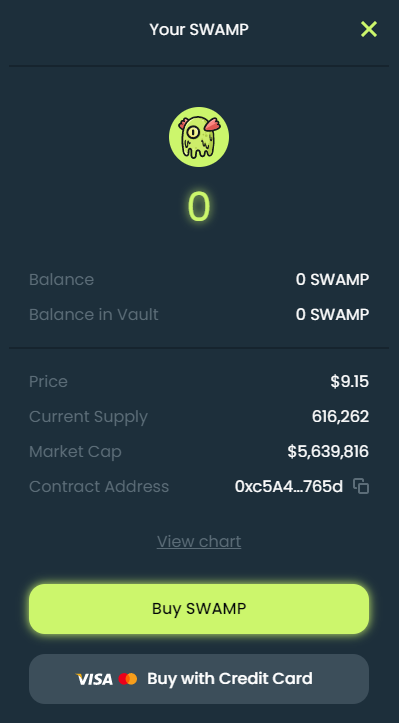Select Buy with Credit Card
The width and height of the screenshot is (399, 723).
click(199, 679)
